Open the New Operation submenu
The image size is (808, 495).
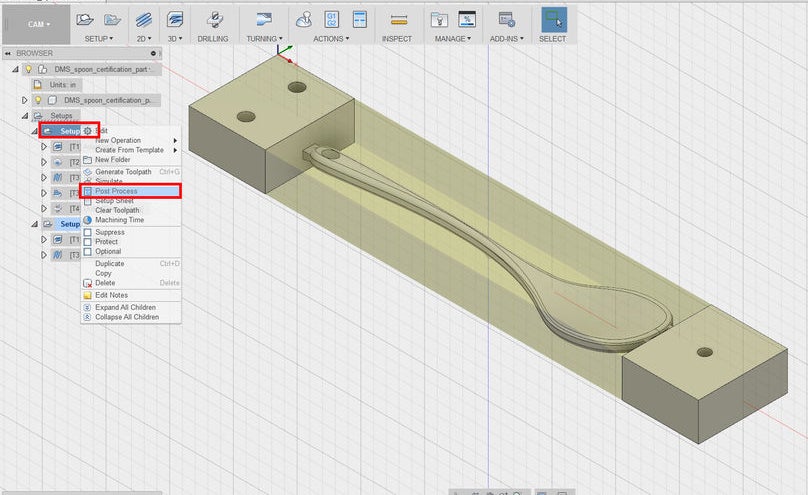coord(131,140)
